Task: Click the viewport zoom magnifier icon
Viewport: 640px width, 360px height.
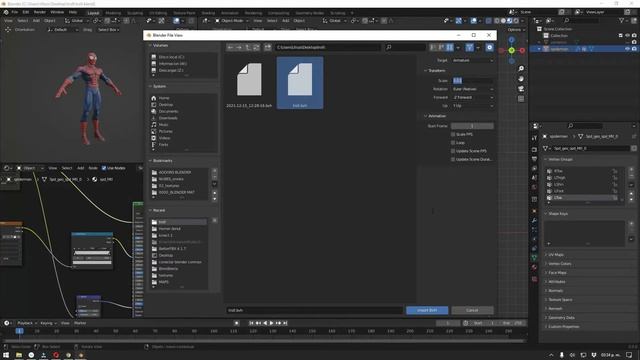Action: pyautogui.click(x=521, y=69)
